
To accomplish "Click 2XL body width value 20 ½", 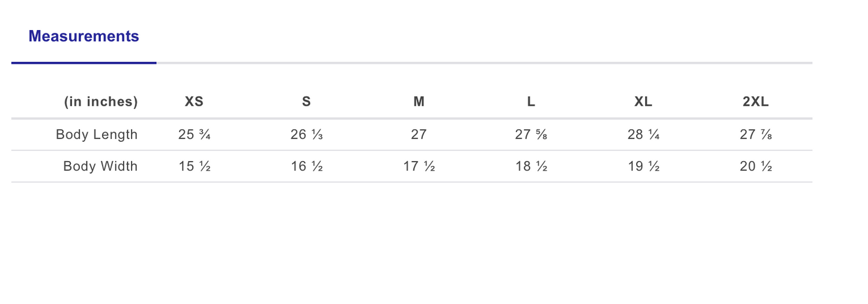I will (756, 166).
